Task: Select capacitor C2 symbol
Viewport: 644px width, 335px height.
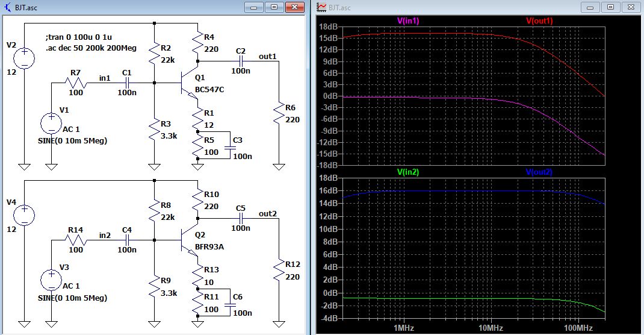Action: click(241, 61)
